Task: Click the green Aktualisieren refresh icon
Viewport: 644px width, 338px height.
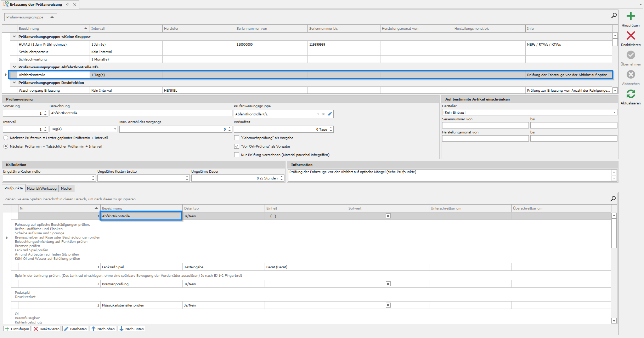Action: point(631,94)
